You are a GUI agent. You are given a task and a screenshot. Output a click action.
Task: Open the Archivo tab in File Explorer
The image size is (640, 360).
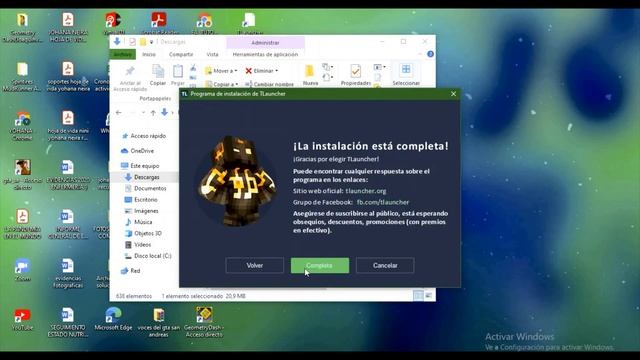(122, 54)
